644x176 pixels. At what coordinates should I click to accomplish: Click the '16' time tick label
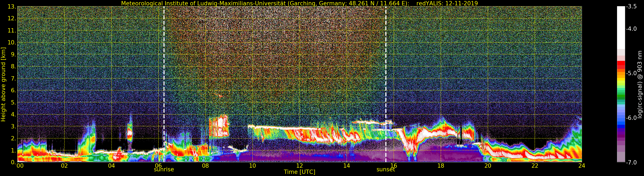[x=393, y=166]
